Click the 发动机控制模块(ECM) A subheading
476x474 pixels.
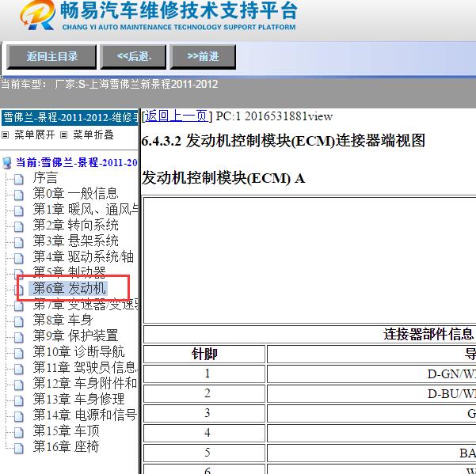[223, 178]
